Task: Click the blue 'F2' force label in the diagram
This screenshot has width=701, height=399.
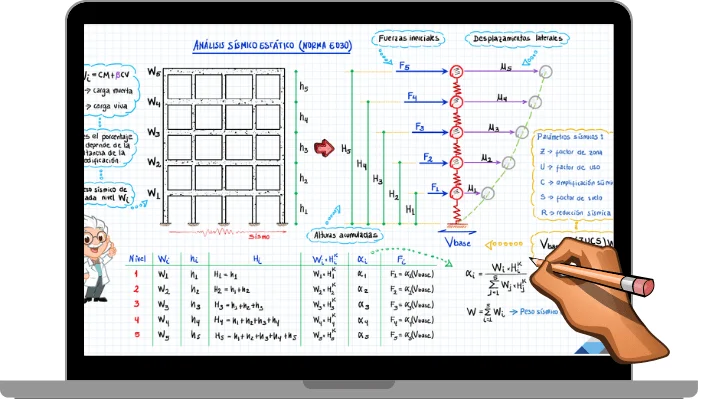Action: pyautogui.click(x=428, y=157)
